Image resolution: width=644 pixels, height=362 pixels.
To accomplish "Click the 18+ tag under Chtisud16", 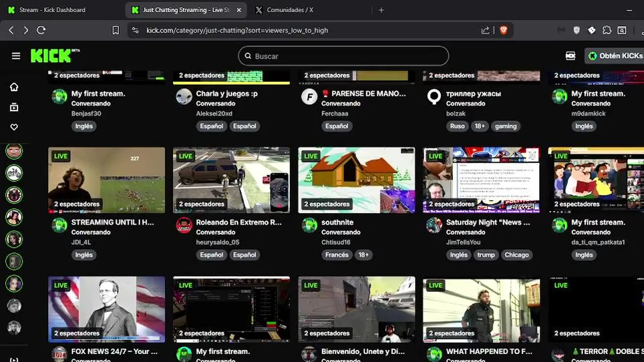I will 363,255.
